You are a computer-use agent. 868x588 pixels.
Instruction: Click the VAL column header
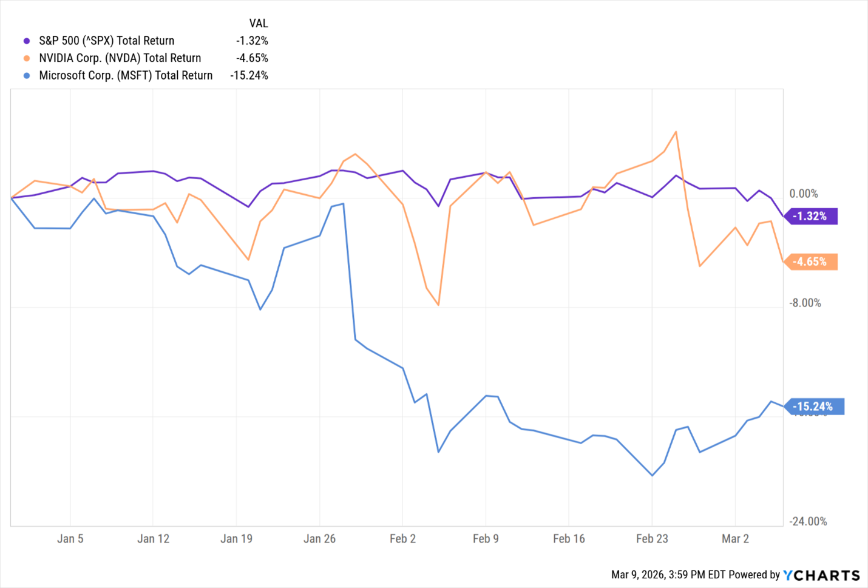(x=258, y=24)
